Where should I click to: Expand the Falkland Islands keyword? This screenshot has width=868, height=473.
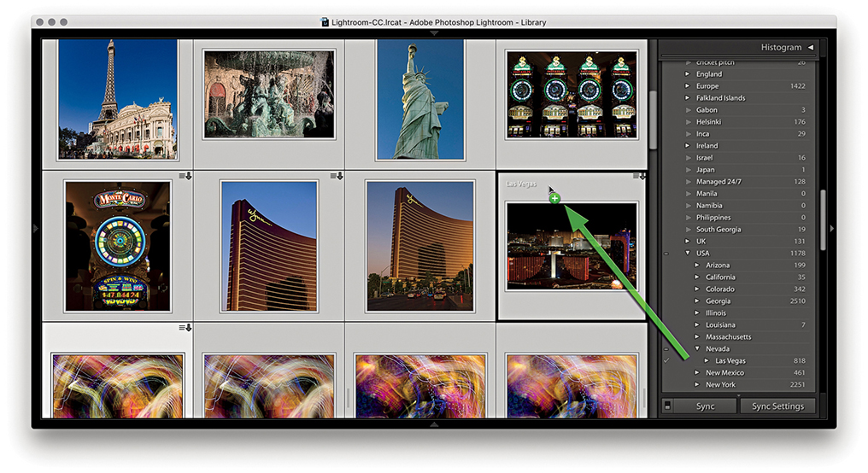[688, 98]
